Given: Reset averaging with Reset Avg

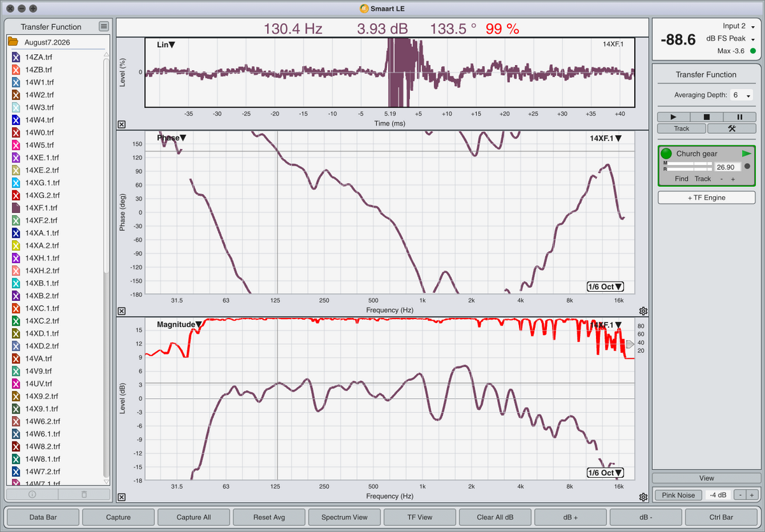Looking at the screenshot, I should [x=268, y=517].
